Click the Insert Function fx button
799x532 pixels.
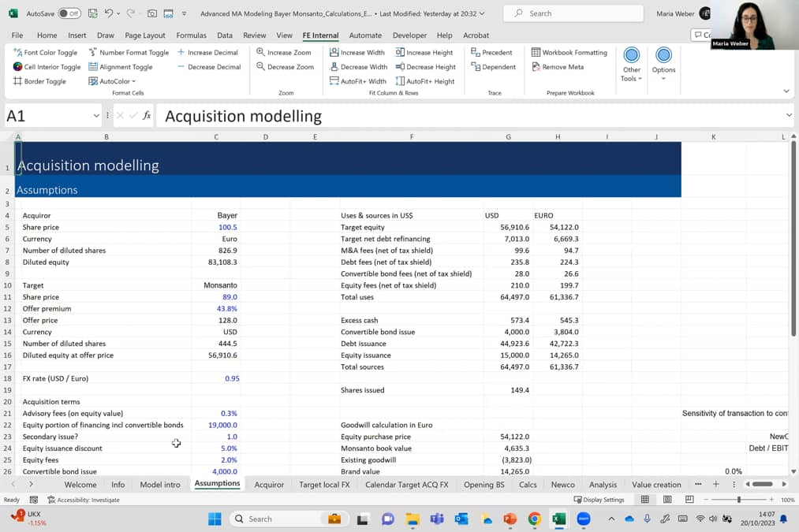point(147,116)
